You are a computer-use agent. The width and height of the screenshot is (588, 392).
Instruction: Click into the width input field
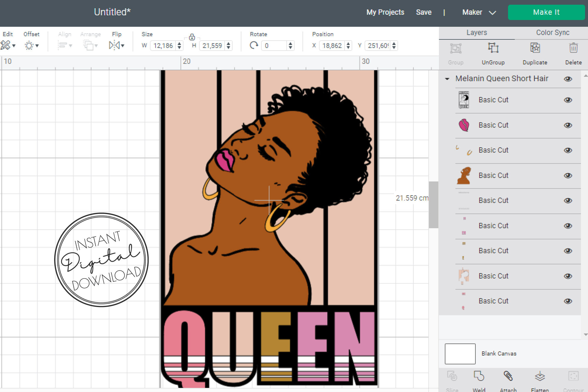point(163,46)
